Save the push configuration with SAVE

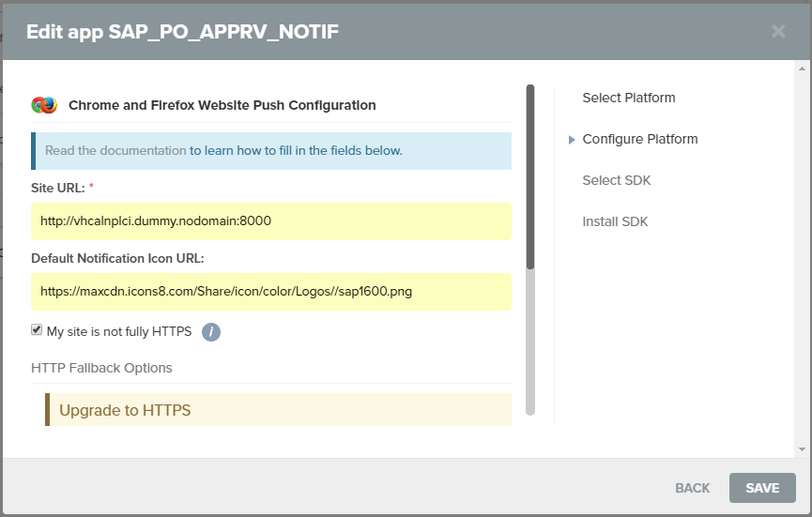click(x=762, y=488)
